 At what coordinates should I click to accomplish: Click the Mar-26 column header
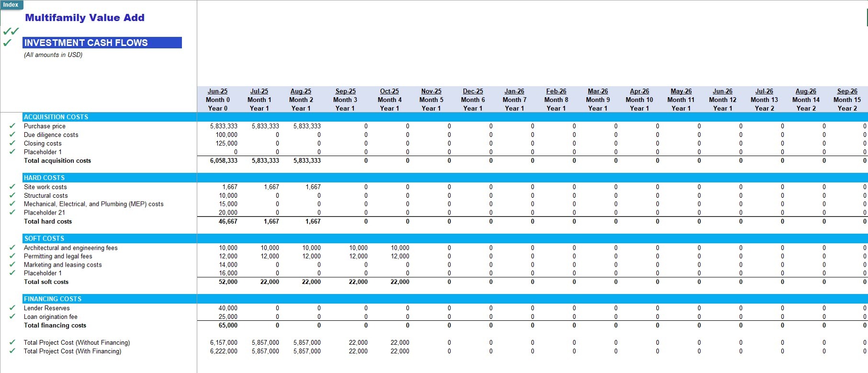[597, 91]
